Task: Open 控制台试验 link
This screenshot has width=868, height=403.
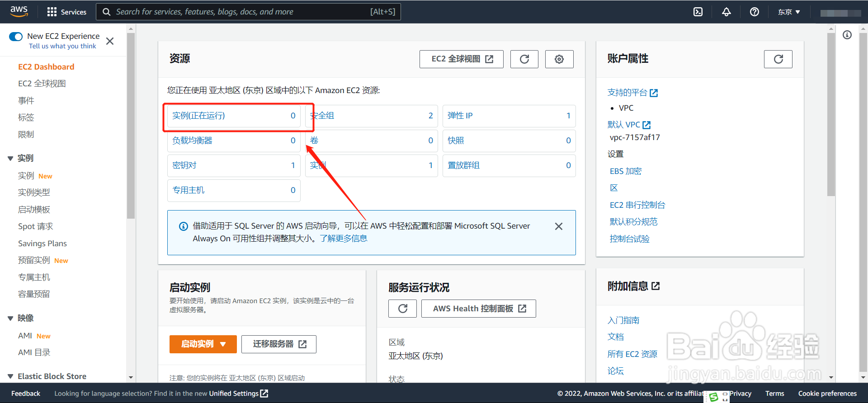Action: 629,239
